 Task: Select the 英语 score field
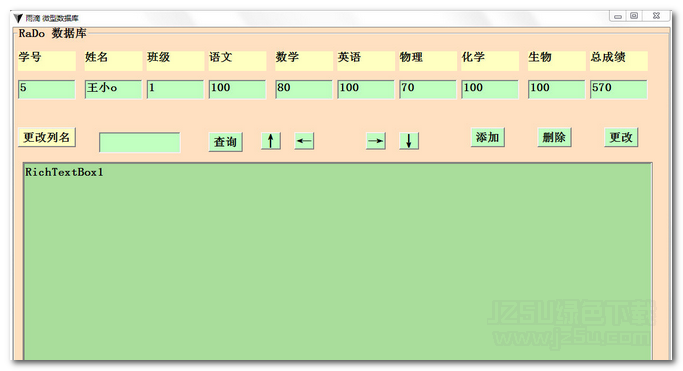pyautogui.click(x=366, y=89)
